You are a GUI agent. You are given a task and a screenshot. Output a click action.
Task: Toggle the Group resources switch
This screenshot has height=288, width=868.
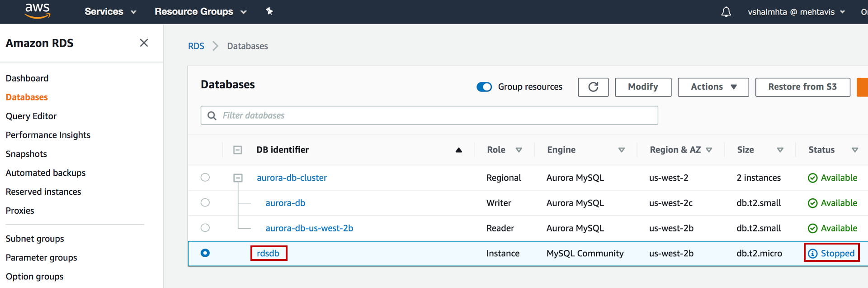pos(484,87)
